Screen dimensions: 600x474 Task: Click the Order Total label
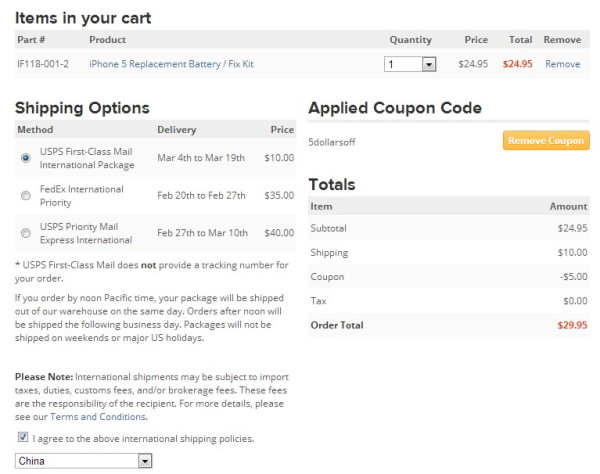click(x=337, y=325)
